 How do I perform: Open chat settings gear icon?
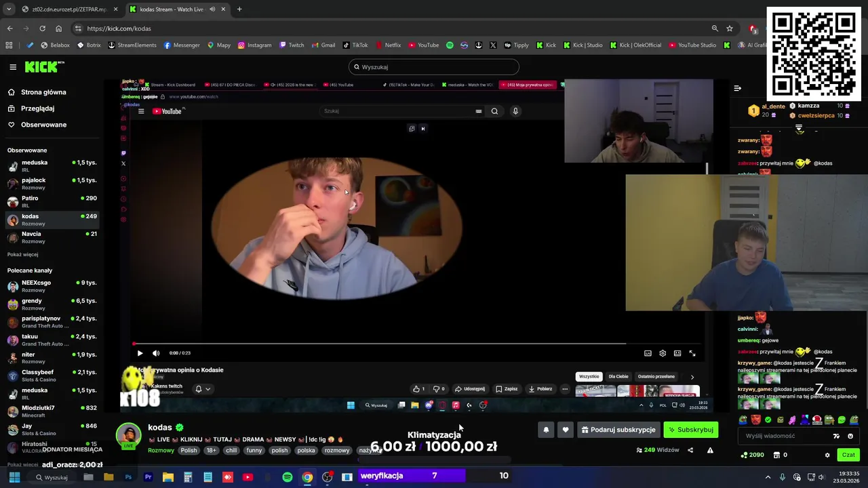(x=827, y=455)
